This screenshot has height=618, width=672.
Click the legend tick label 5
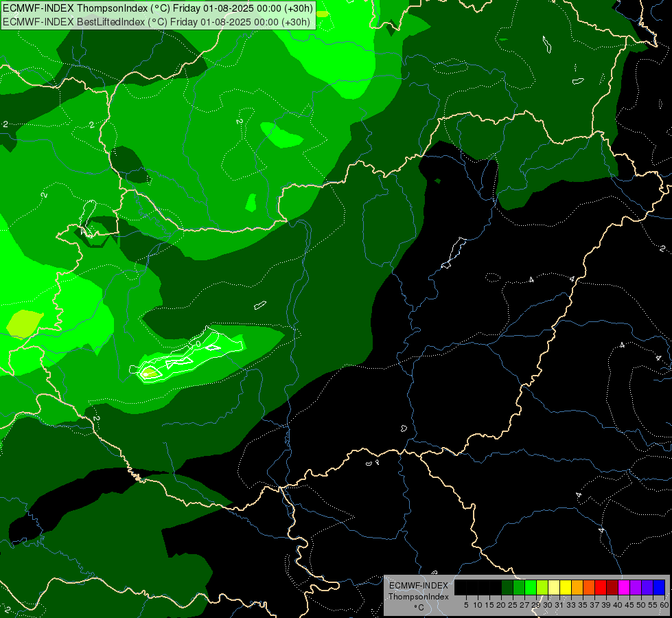pos(466,605)
